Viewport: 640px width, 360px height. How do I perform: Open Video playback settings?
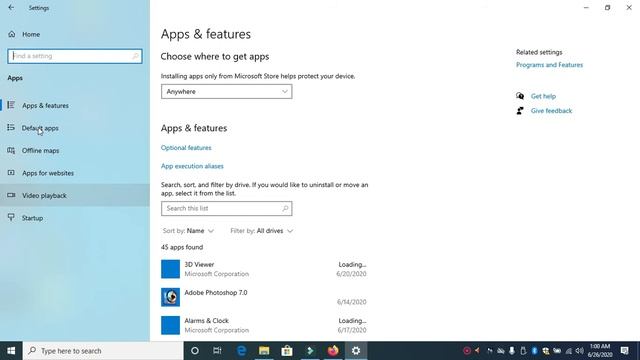point(75,195)
